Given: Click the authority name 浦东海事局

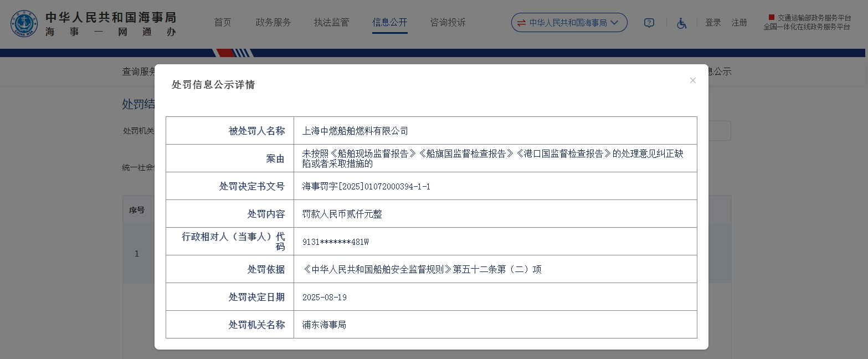Looking at the screenshot, I should (x=325, y=325).
